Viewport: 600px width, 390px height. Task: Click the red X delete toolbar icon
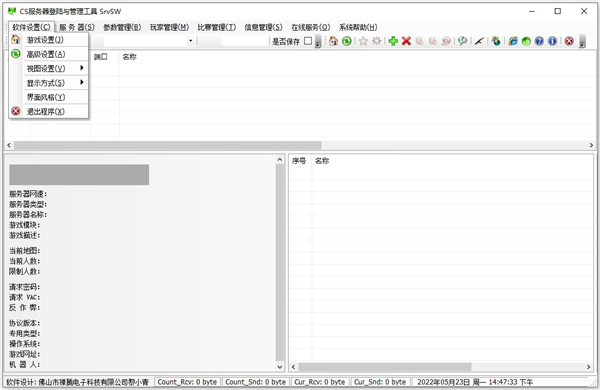[x=406, y=41]
